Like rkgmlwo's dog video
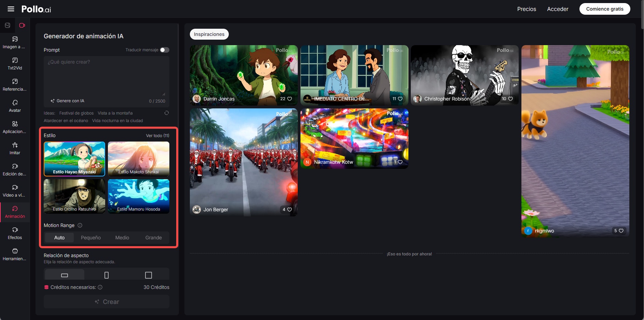 click(621, 231)
